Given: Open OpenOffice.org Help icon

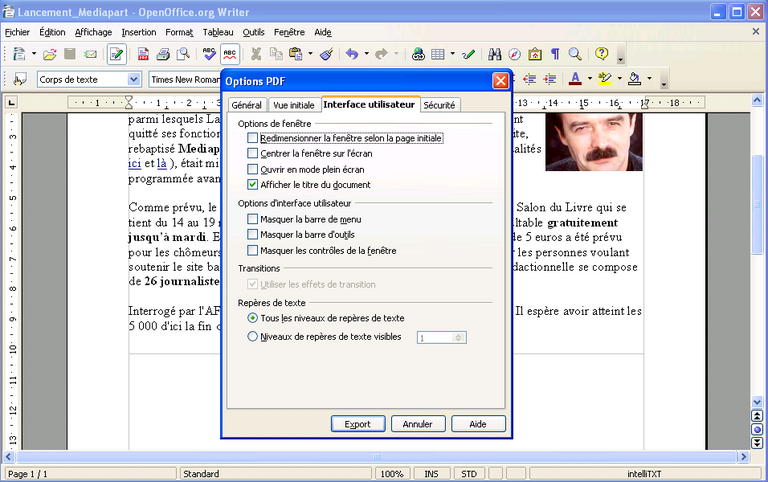Looking at the screenshot, I should coord(601,54).
